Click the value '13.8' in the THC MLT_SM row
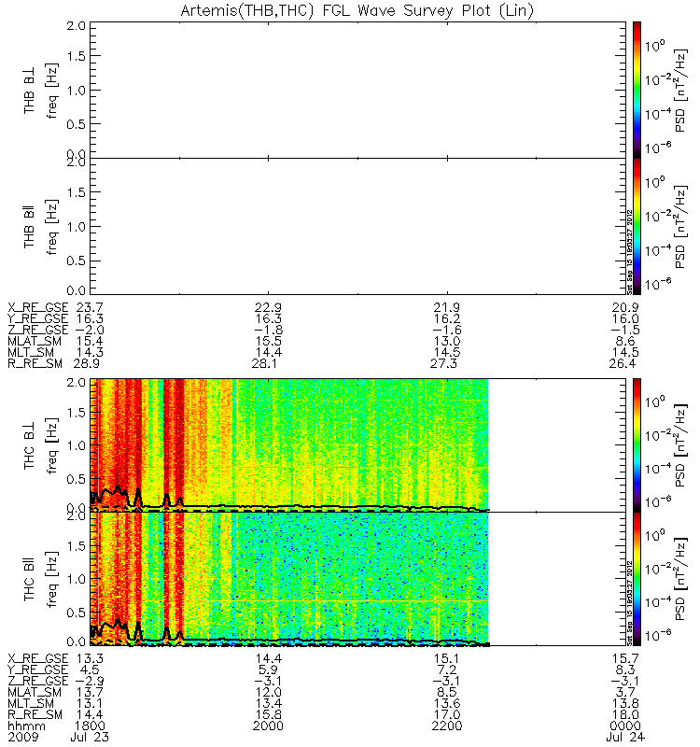The height and width of the screenshot is (747, 700). [x=625, y=703]
